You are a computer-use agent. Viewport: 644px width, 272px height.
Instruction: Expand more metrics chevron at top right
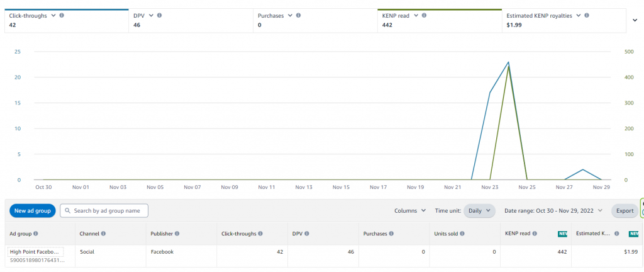pyautogui.click(x=635, y=20)
